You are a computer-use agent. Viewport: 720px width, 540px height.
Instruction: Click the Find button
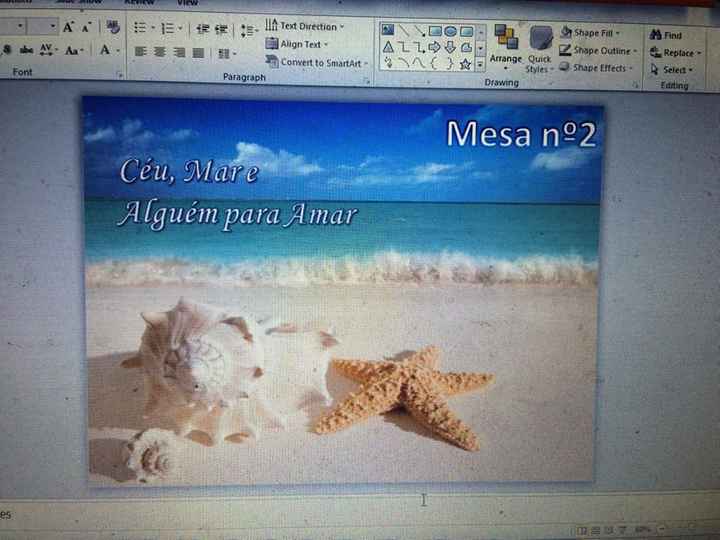(x=666, y=35)
